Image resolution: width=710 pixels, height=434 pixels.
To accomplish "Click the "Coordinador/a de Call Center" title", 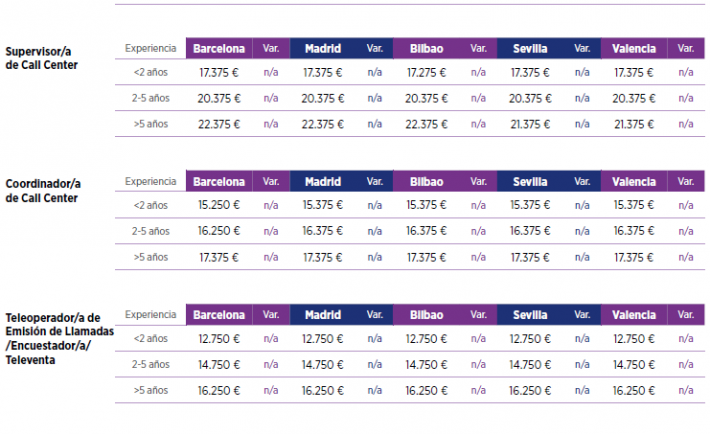I will coord(42,191).
